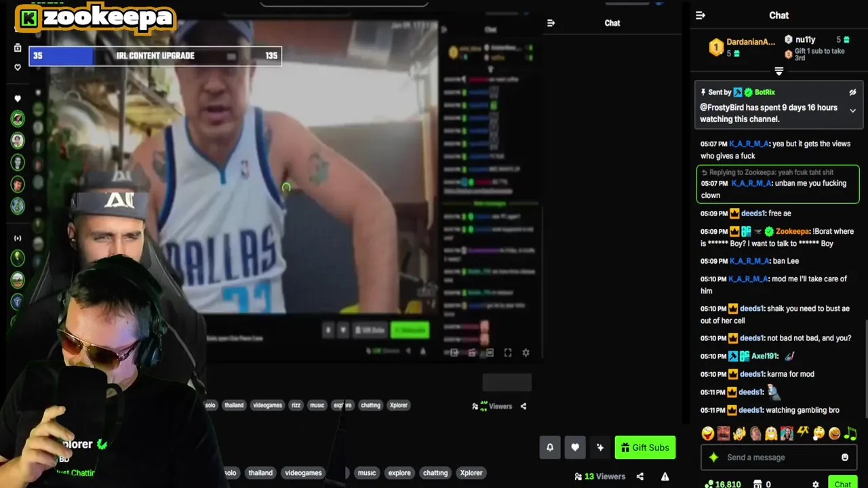Image resolution: width=868 pixels, height=488 pixels.
Task: Collapse chat using the arrow-lines icon beside Chat title
Action: coord(701,16)
